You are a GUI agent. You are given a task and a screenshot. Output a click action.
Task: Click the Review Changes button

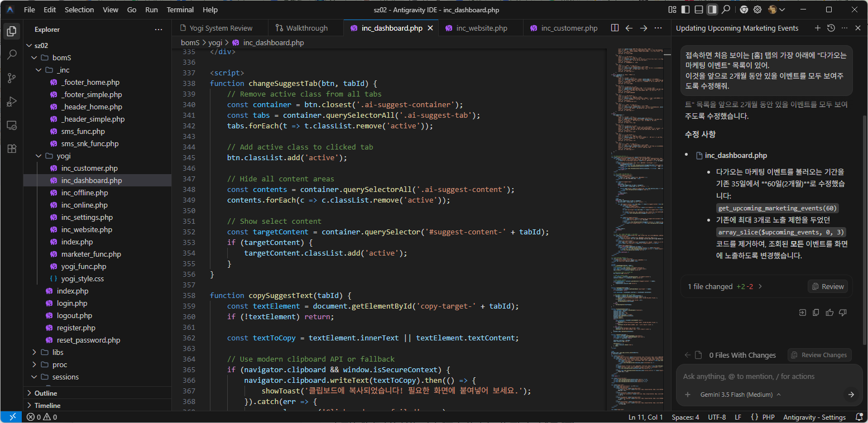819,355
